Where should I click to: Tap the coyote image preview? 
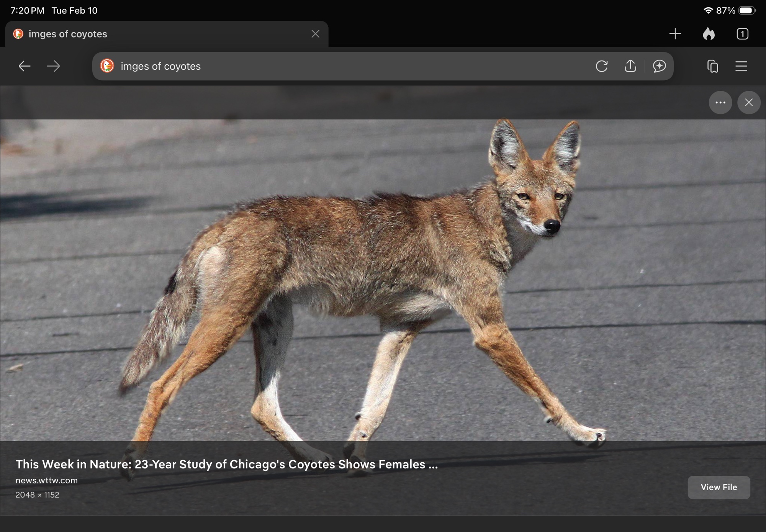click(x=383, y=280)
